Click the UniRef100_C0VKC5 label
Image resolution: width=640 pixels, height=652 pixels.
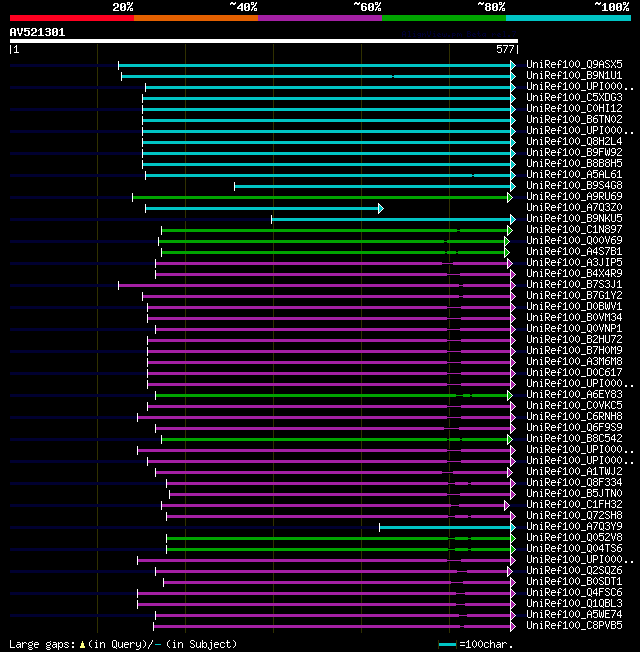coord(574,405)
